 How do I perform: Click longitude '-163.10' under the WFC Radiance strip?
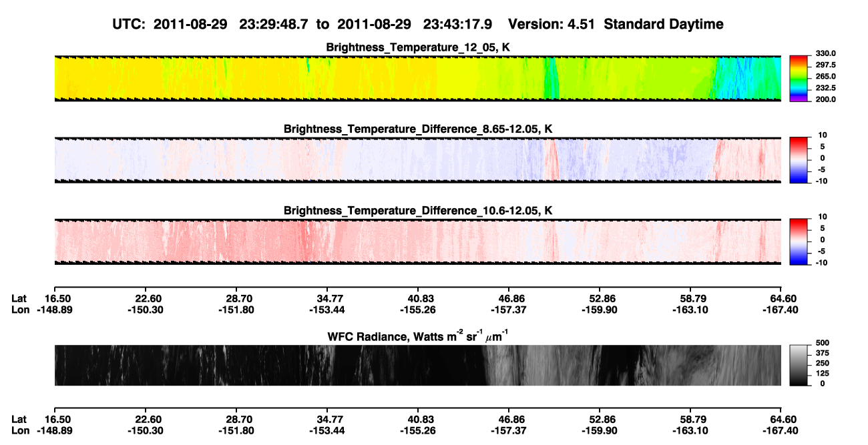click(x=691, y=430)
